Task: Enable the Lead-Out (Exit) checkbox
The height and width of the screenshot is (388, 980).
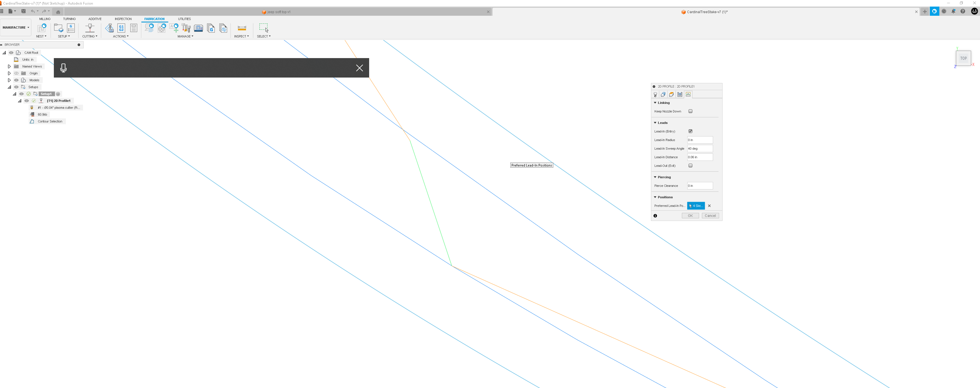Action: coord(690,166)
